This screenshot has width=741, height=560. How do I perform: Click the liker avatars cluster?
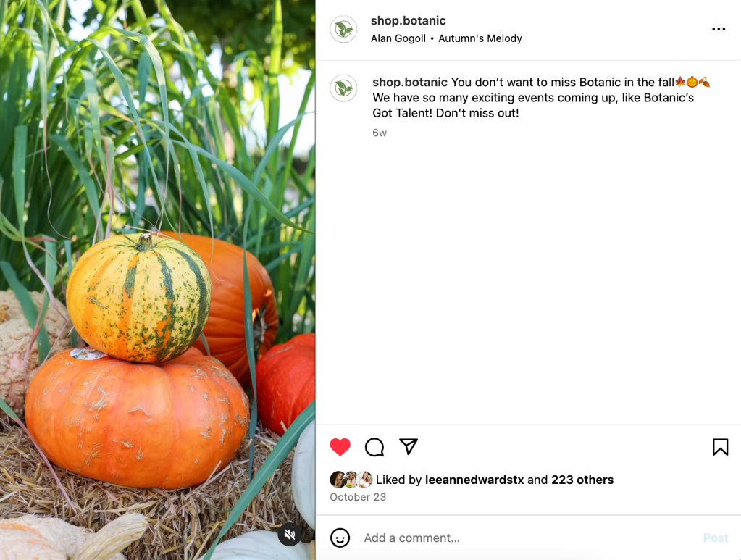pyautogui.click(x=351, y=480)
